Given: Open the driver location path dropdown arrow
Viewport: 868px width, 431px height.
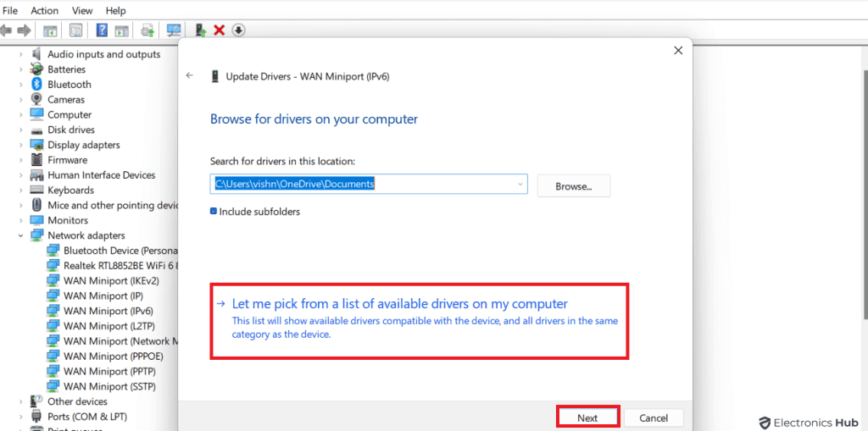Looking at the screenshot, I should point(520,185).
